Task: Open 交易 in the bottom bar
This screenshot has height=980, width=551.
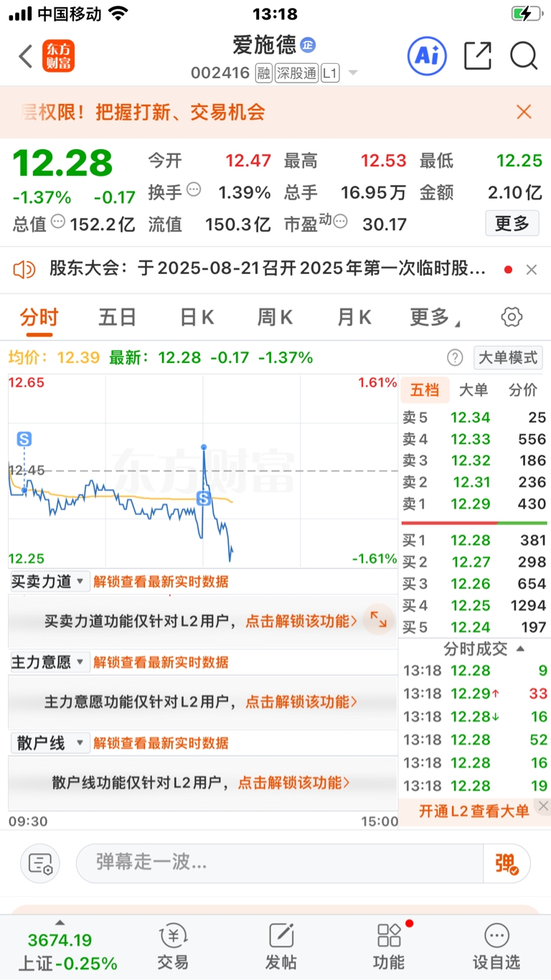Action: (x=173, y=947)
